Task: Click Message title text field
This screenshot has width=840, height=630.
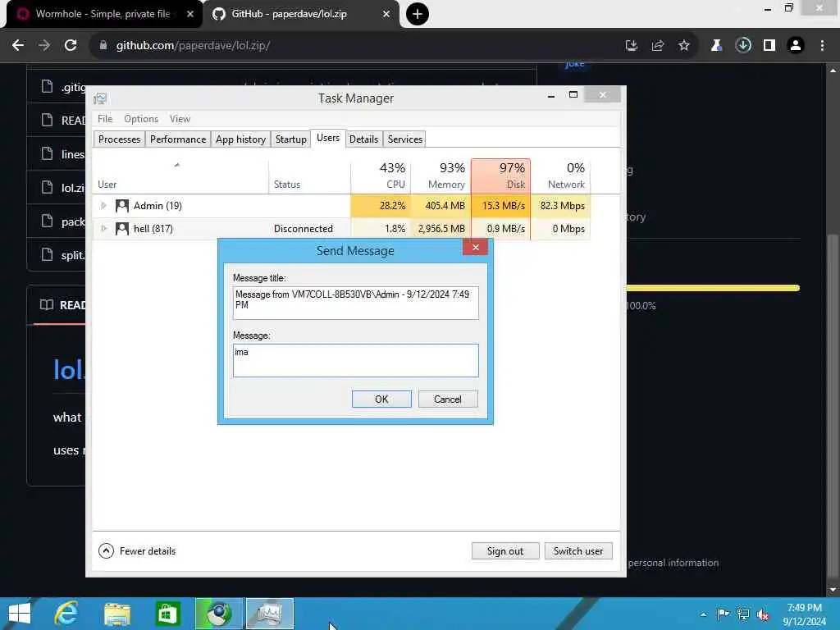Action: 356,304
